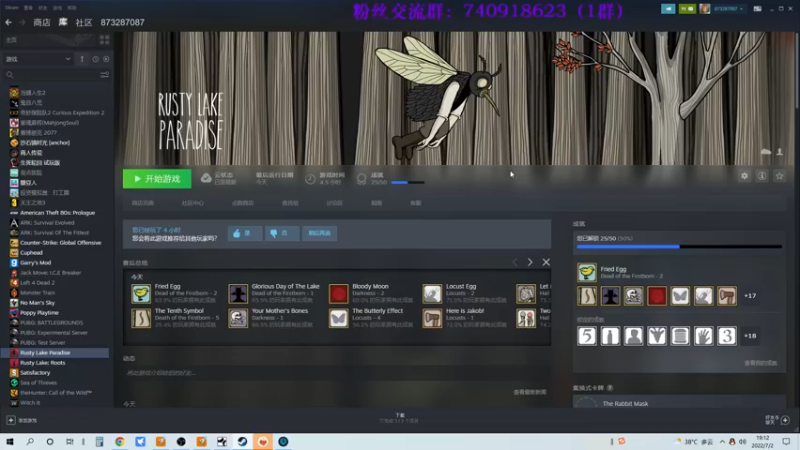
Task: Close the post-game summary panel
Action: 546,262
